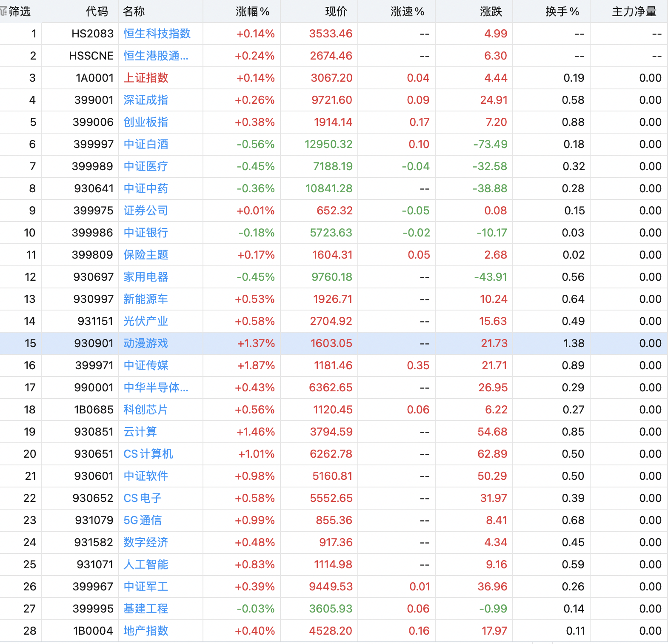This screenshot has height=644, width=668.
Task: Select the row with code 399971
Action: pos(94,365)
